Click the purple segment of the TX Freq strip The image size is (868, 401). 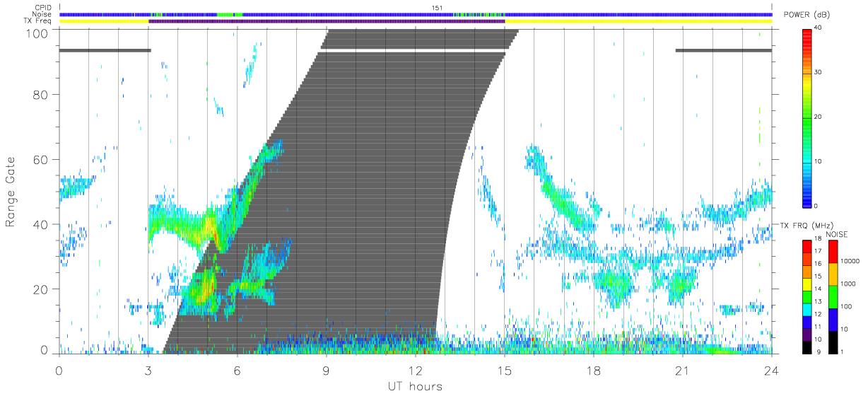(327, 21)
